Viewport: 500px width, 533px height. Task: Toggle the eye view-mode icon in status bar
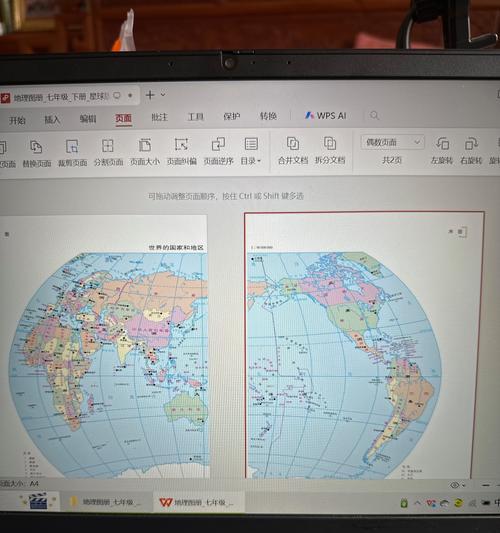click(x=455, y=485)
